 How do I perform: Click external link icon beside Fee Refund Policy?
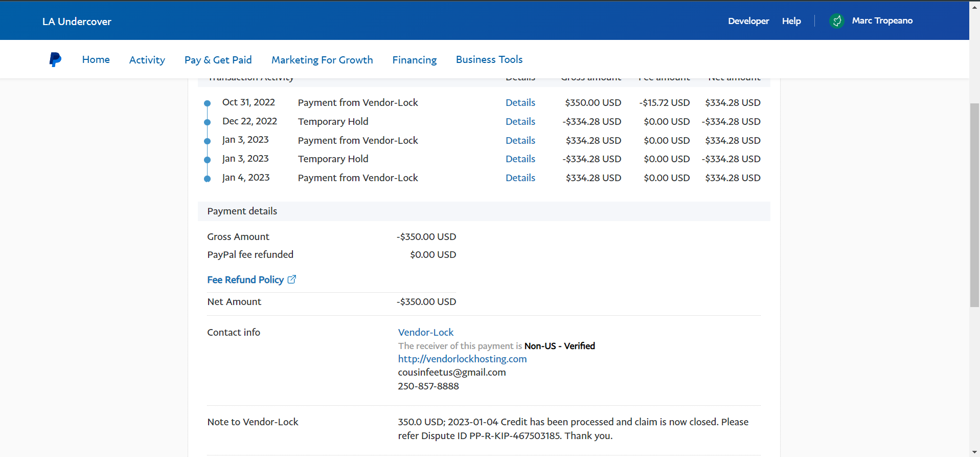tap(292, 279)
